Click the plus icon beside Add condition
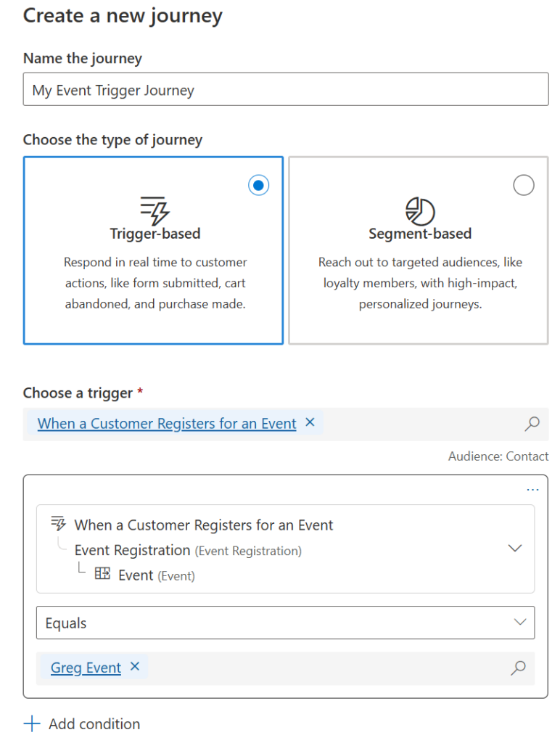 pos(32,723)
